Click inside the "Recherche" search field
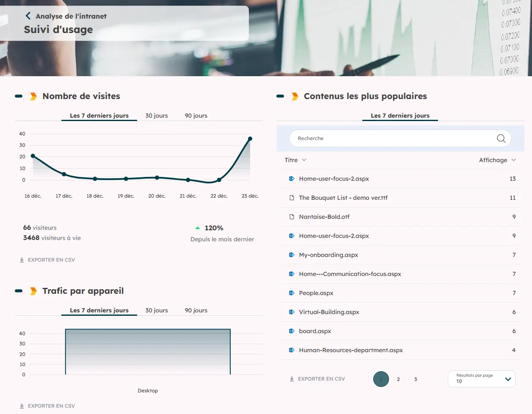Screen dimensions: 532x414 tap(381, 138)
